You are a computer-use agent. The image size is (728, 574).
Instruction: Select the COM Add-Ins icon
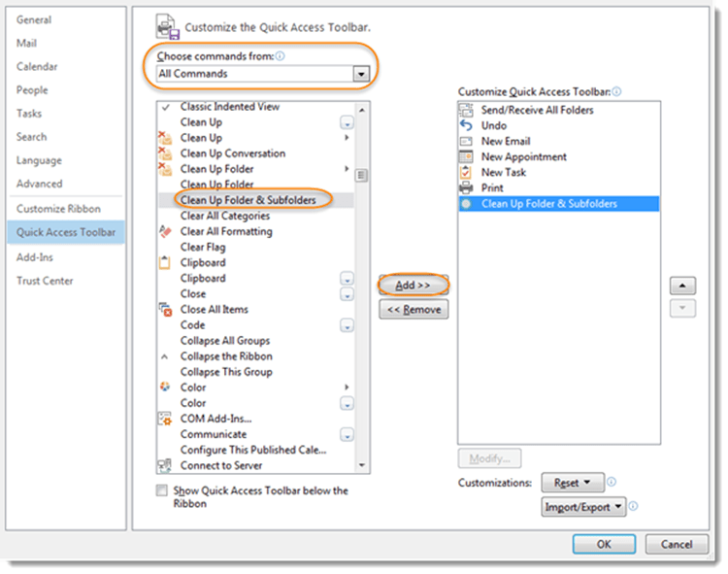pos(165,419)
